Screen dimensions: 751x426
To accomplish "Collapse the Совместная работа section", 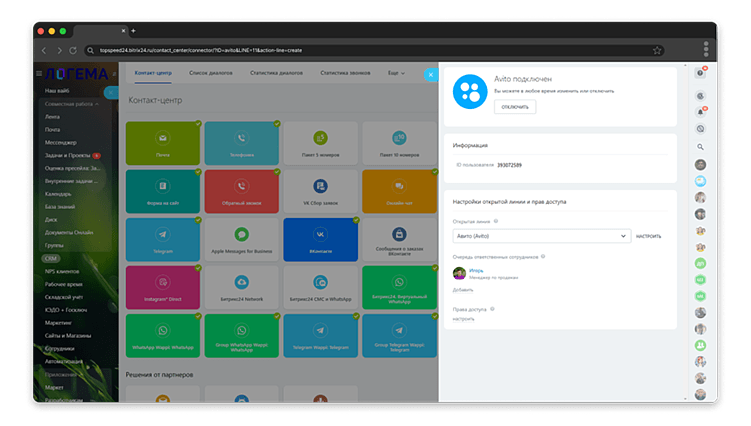I will click(x=71, y=104).
